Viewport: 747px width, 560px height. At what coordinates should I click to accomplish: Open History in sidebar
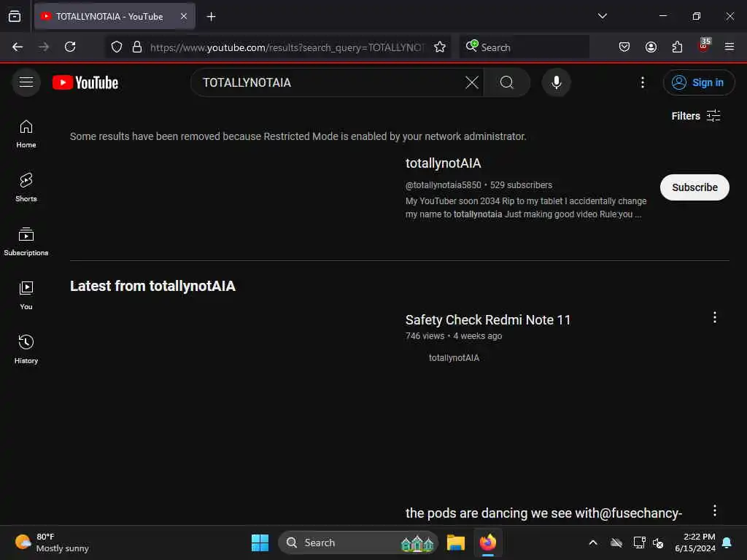point(26,349)
